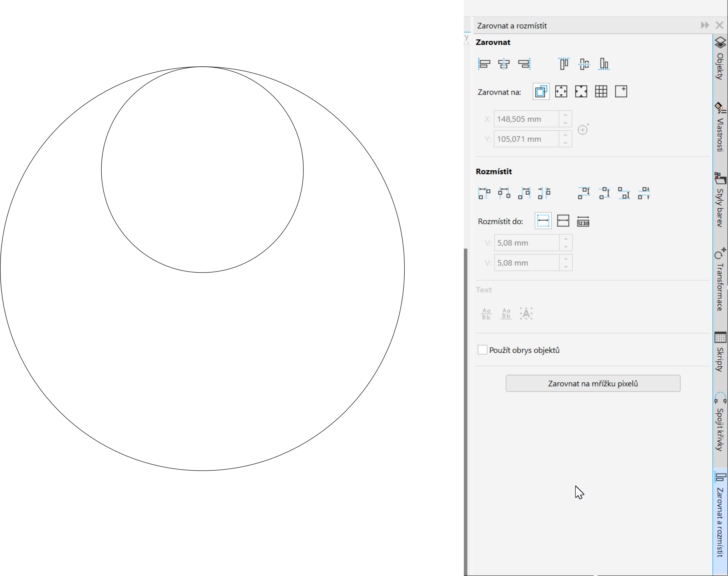The width and height of the screenshot is (728, 576).
Task: Enable Použít obrys objektů checkbox
Action: point(482,350)
